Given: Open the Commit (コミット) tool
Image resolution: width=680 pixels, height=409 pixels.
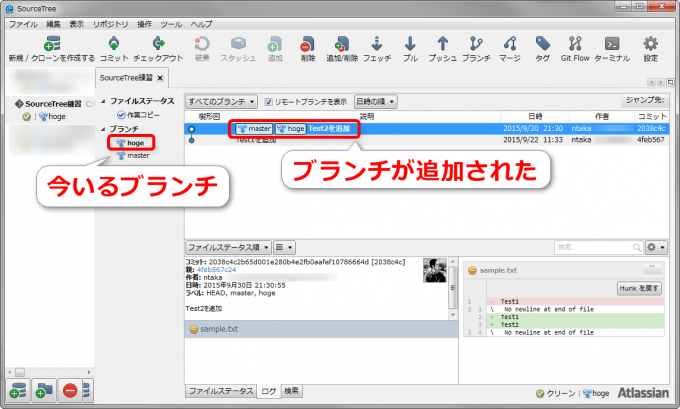Looking at the screenshot, I should click(x=114, y=49).
